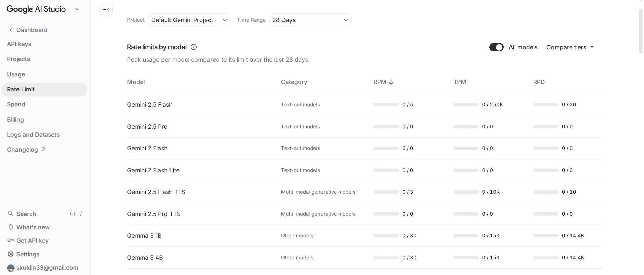Click the RPM sort arrow icon
Screen dimensions: 644x275
tap(391, 82)
